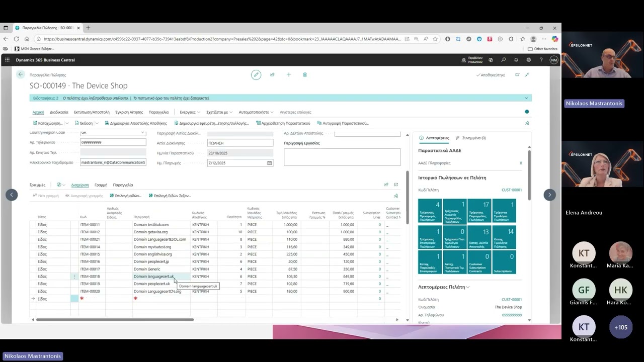Open the Αυτοματοποιήστε dropdown menu

click(256, 112)
